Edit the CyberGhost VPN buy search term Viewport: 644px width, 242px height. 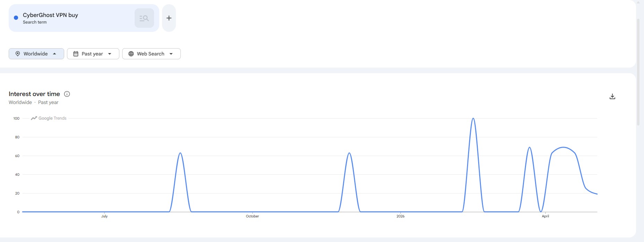pyautogui.click(x=50, y=15)
